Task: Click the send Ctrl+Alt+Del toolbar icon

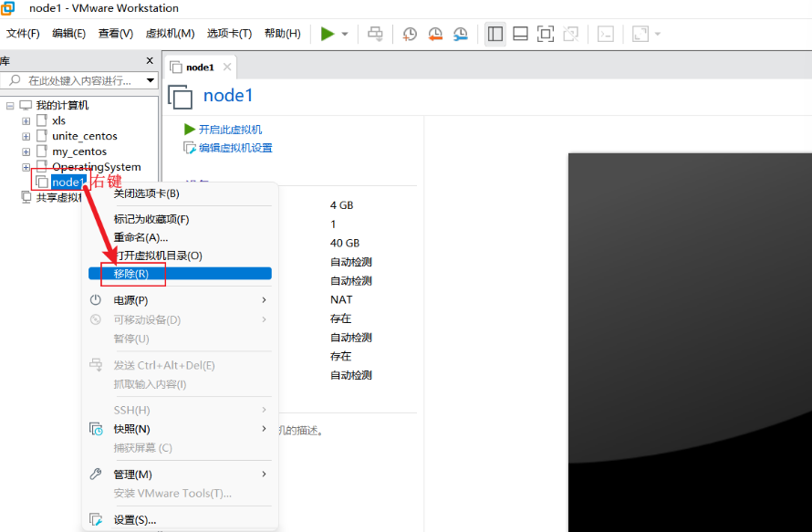Action: coord(376,34)
